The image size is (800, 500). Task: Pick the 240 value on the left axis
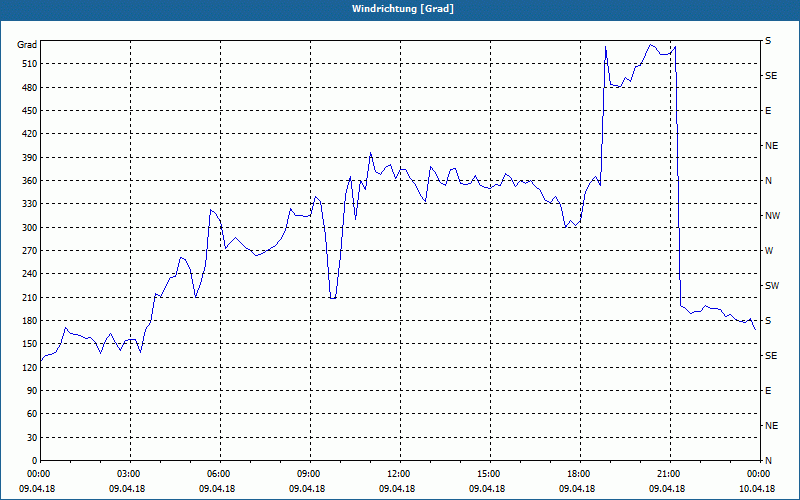click(x=30, y=274)
